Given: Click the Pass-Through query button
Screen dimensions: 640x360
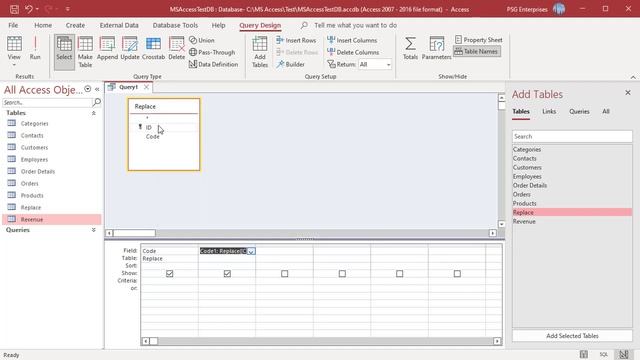Looking at the screenshot, I should click(212, 52).
